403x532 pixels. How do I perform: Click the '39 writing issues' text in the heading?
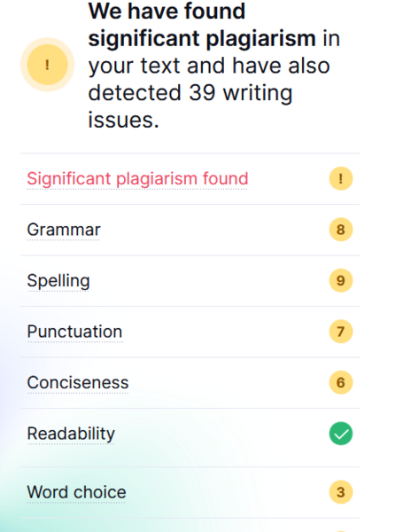(190, 106)
